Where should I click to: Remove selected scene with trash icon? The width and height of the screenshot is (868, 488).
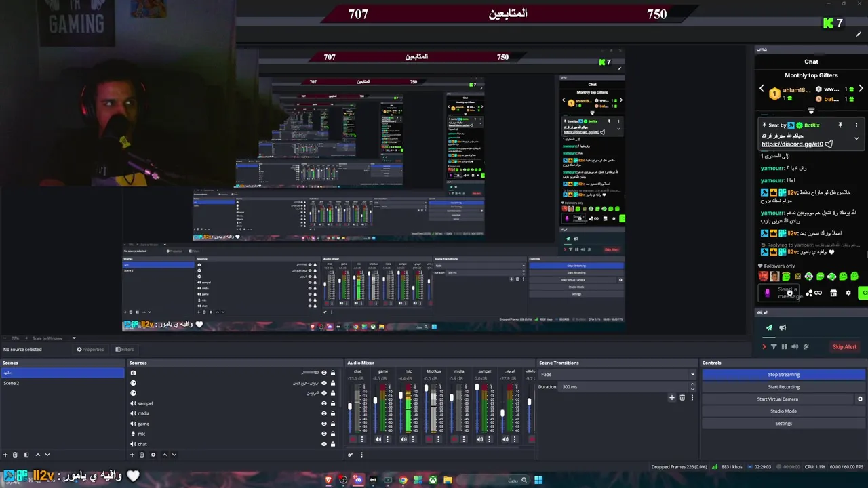(x=15, y=455)
